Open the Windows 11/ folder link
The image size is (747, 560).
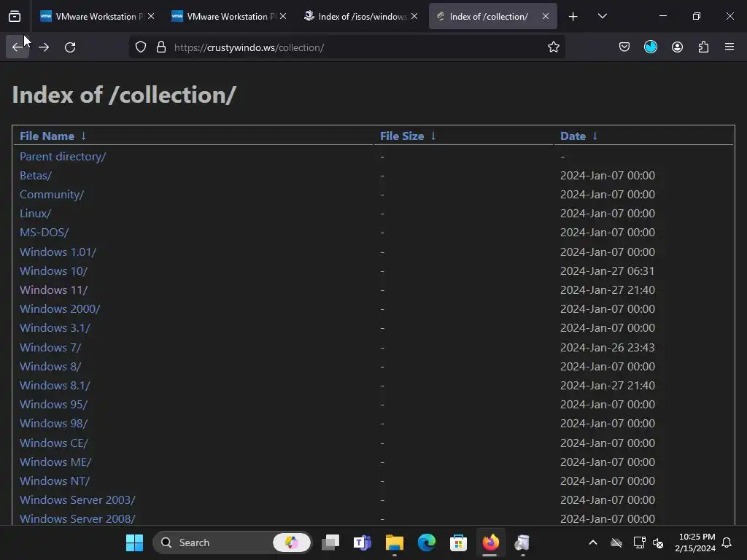click(x=53, y=290)
